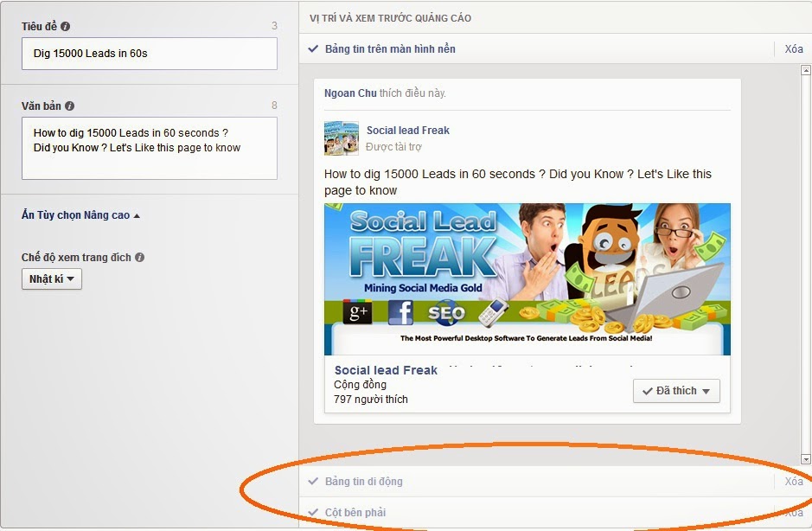Click the info icon next to Tiêu đề

(x=65, y=27)
